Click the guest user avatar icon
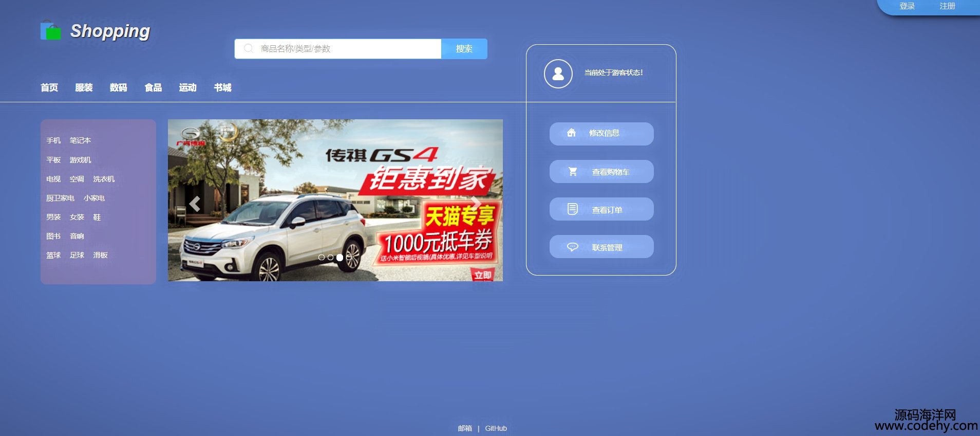The height and width of the screenshot is (436, 980). coord(558,74)
